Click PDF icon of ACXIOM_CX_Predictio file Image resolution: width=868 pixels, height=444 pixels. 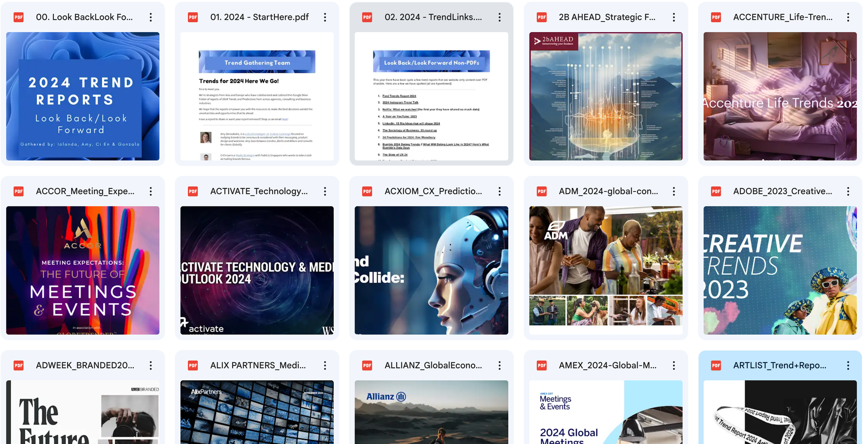click(367, 191)
